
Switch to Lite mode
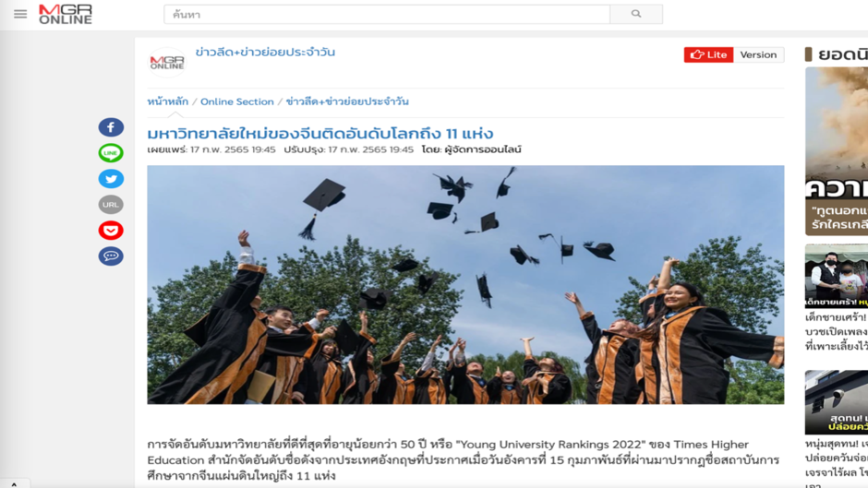pos(708,54)
